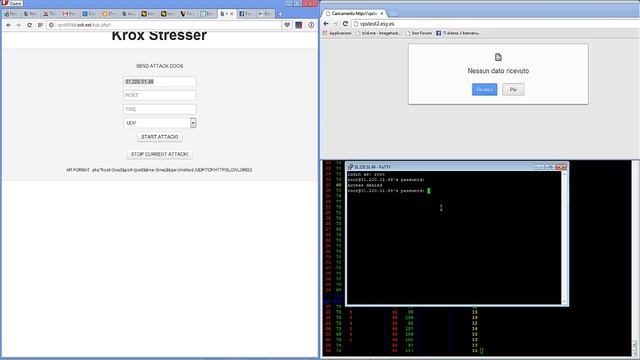Viewport: 640px width, 360px height.
Task: Open the Applicazioni bookmark in Chrome
Action: coord(337,33)
